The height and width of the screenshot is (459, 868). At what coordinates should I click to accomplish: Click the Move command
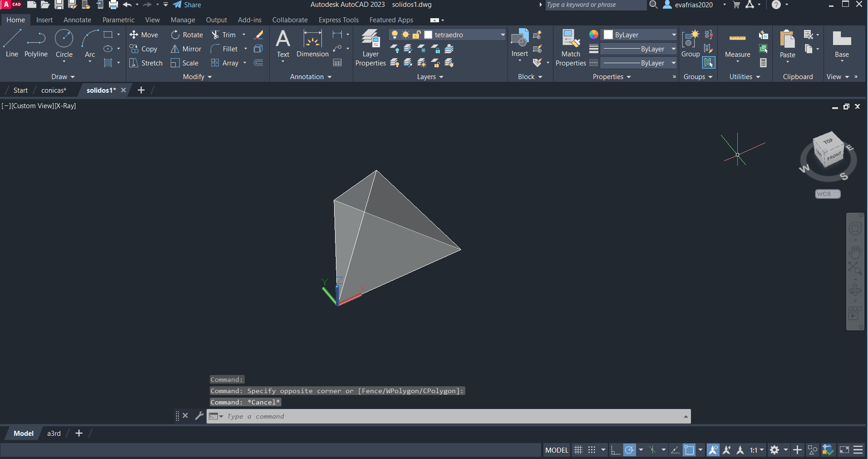(x=144, y=35)
